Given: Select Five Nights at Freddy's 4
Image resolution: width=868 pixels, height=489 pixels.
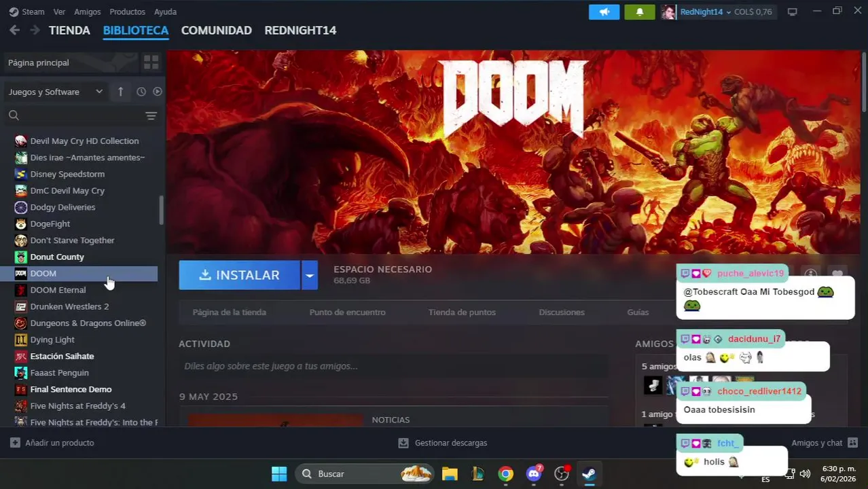Looking at the screenshot, I should 79,406.
